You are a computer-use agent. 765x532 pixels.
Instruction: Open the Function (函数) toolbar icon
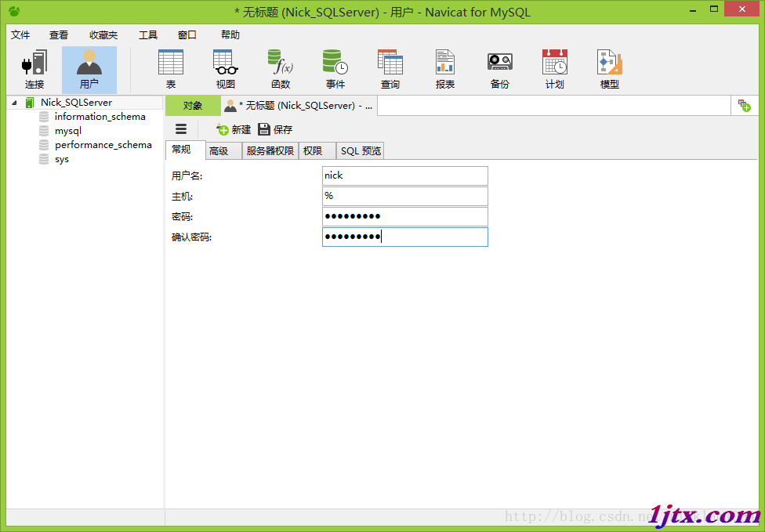281,70
